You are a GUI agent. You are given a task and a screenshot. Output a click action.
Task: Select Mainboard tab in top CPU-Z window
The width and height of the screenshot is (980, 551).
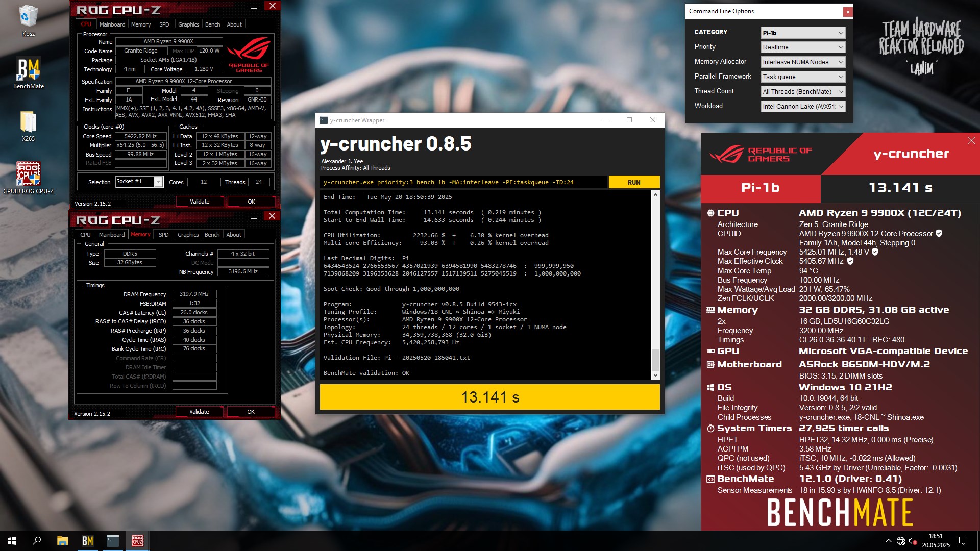pyautogui.click(x=112, y=24)
